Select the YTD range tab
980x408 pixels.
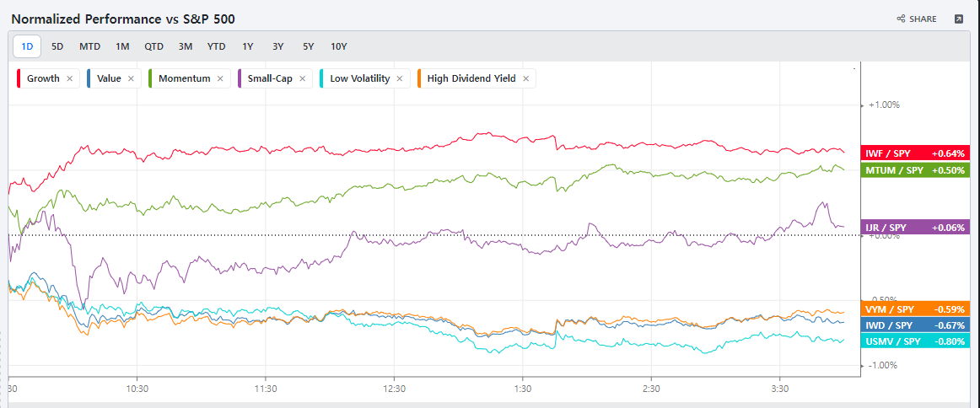217,46
